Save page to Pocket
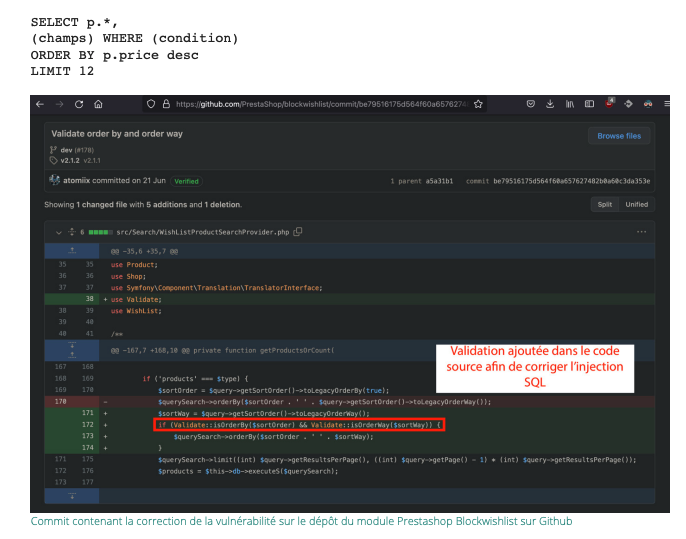This screenshot has width=686, height=539. point(531,104)
